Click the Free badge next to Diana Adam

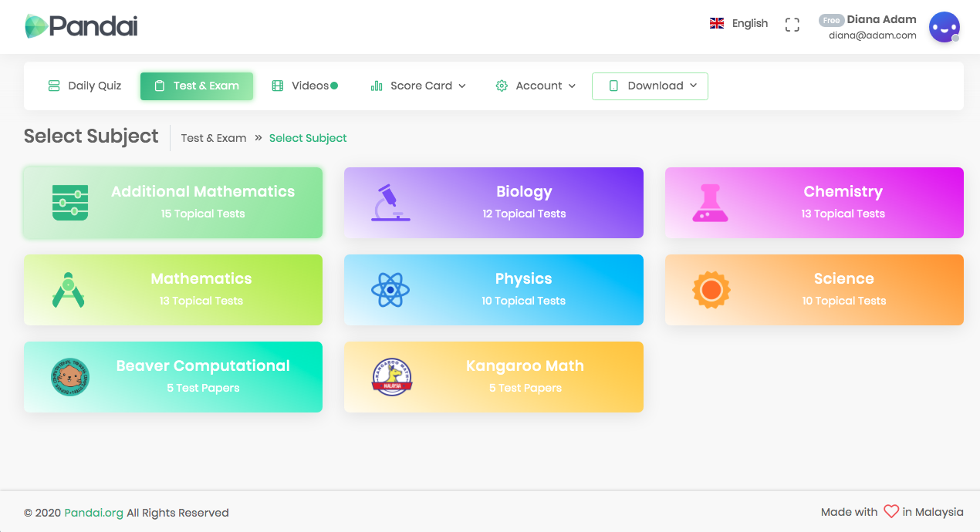[832, 19]
